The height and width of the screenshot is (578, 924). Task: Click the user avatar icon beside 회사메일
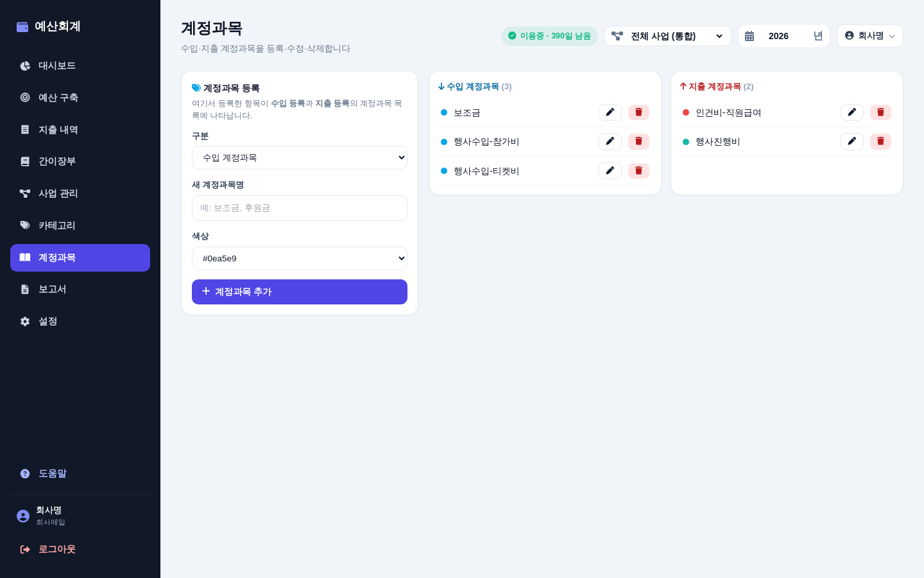(23, 516)
